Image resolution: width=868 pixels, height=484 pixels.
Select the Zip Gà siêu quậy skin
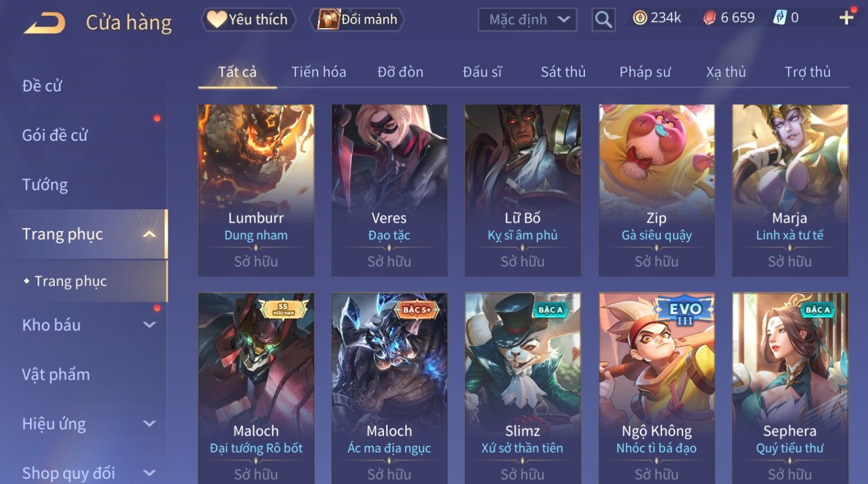656,190
